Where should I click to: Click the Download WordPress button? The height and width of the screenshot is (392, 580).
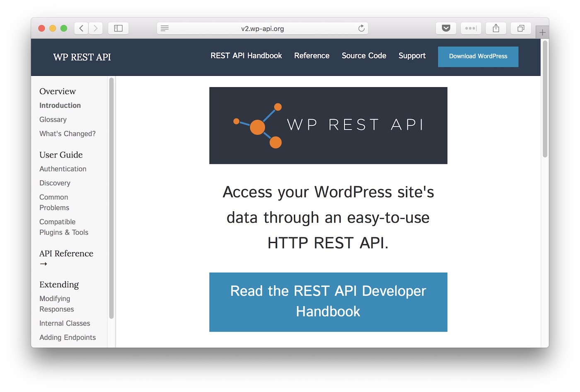pyautogui.click(x=478, y=56)
